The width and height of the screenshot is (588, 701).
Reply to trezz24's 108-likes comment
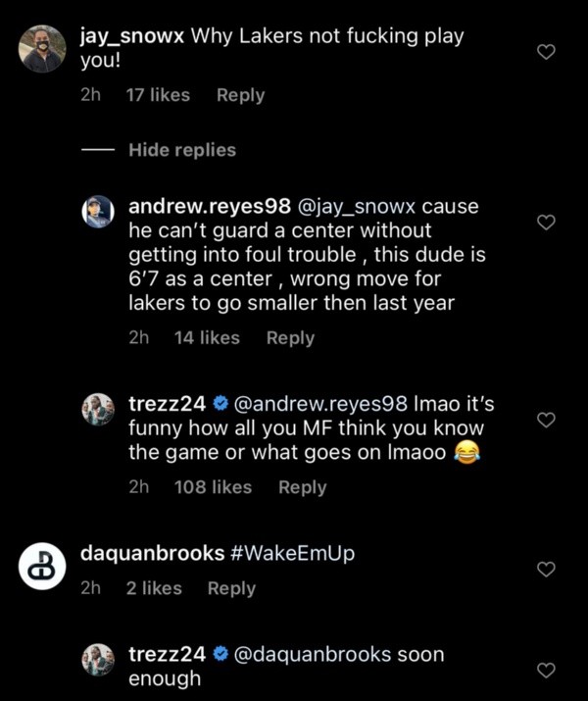click(302, 487)
